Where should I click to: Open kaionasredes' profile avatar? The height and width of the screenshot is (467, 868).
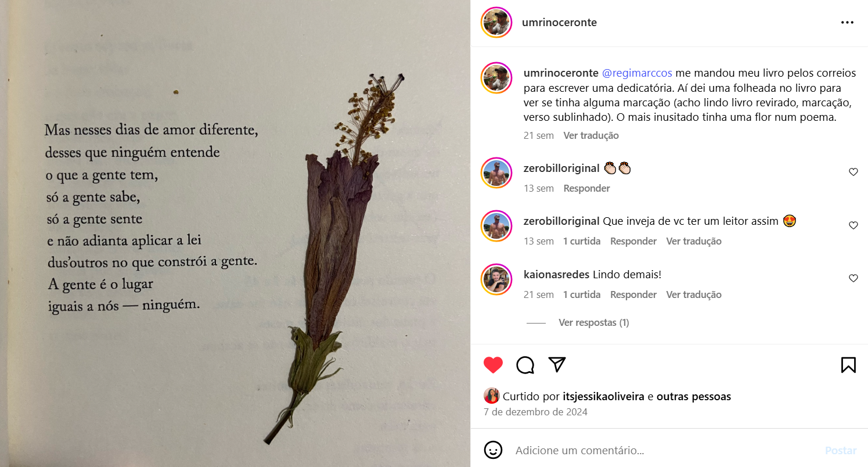pyautogui.click(x=496, y=279)
